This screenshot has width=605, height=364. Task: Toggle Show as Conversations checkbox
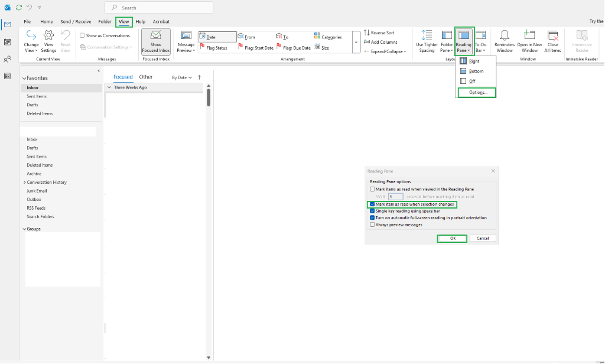click(x=82, y=35)
